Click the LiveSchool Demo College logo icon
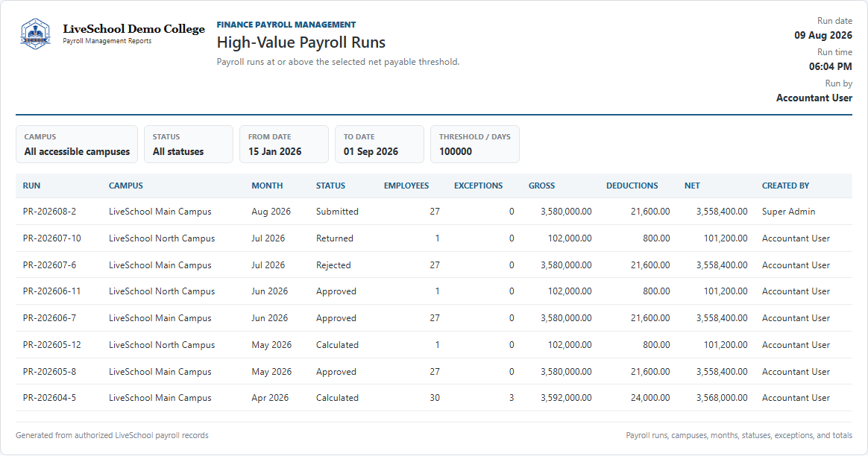The width and height of the screenshot is (868, 456). [36, 34]
